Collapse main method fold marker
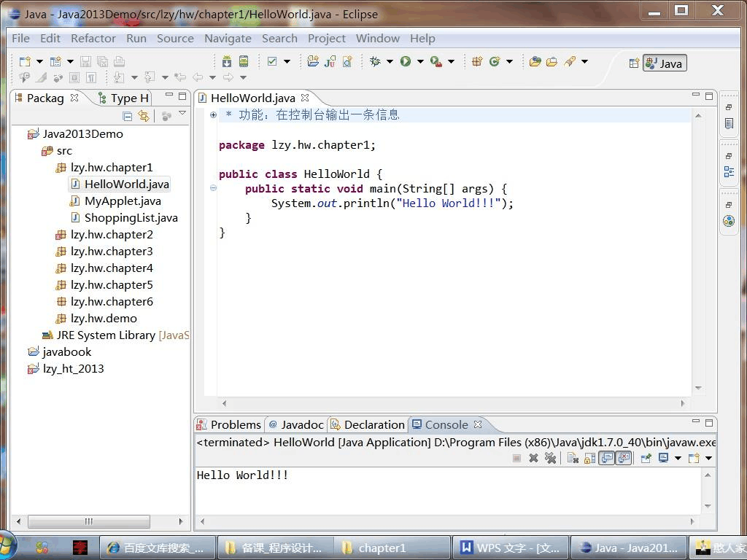Viewport: 747px width, 560px height. coord(213,188)
